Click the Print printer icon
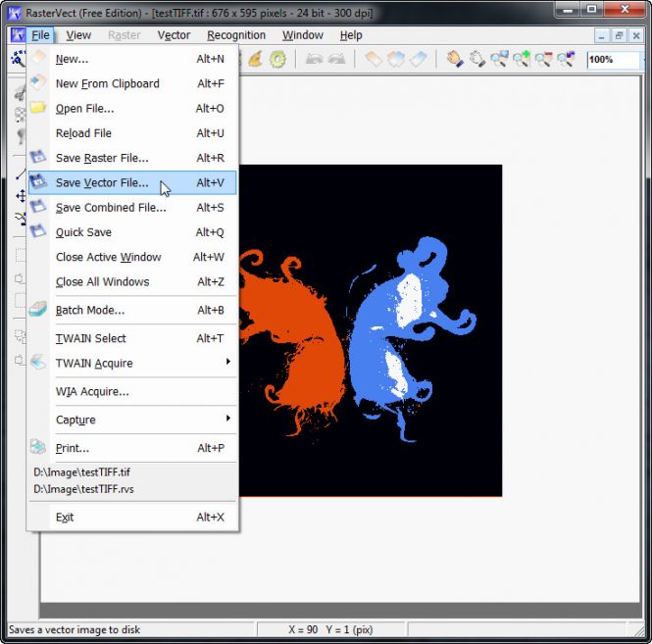This screenshot has width=652, height=644. coord(38,448)
